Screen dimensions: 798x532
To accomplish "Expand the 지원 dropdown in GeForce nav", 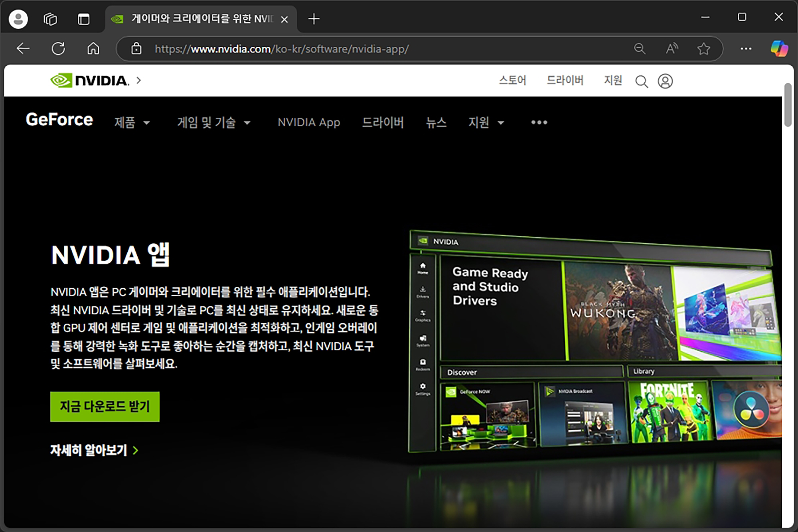I will click(x=486, y=122).
